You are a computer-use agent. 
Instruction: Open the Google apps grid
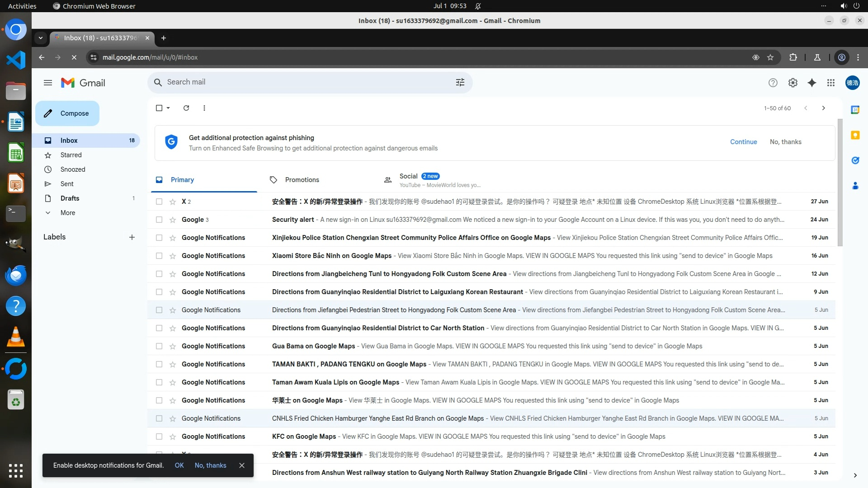point(831,83)
